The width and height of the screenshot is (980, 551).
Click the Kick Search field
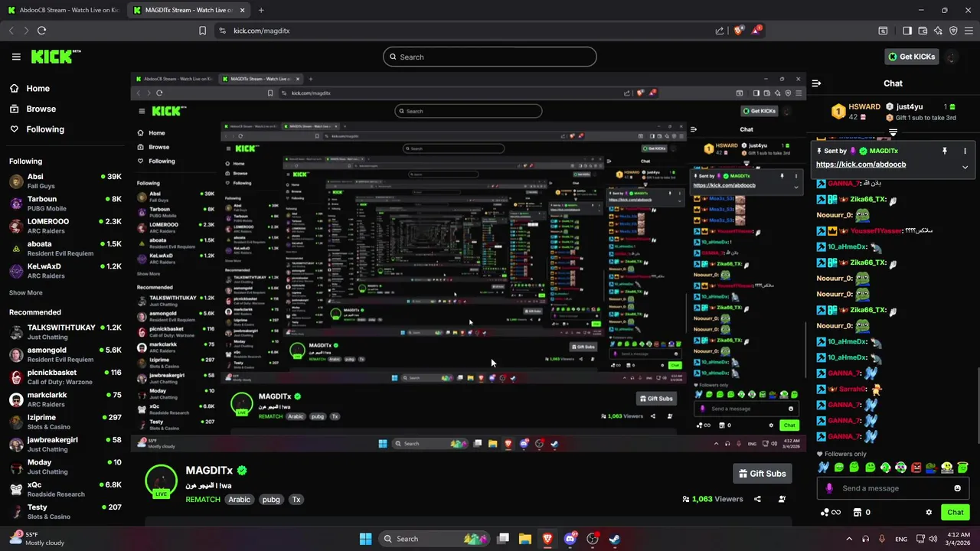pos(490,57)
